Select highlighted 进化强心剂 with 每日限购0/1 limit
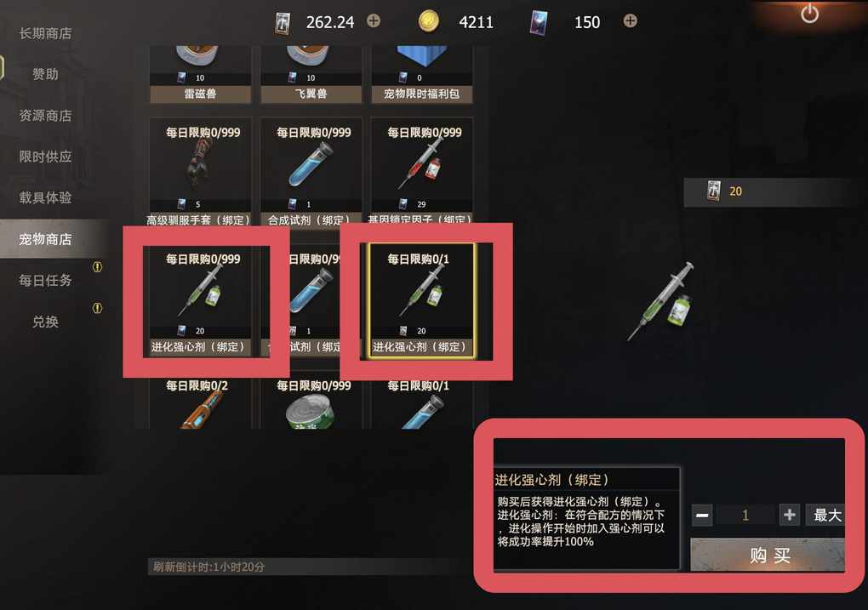 (422, 300)
